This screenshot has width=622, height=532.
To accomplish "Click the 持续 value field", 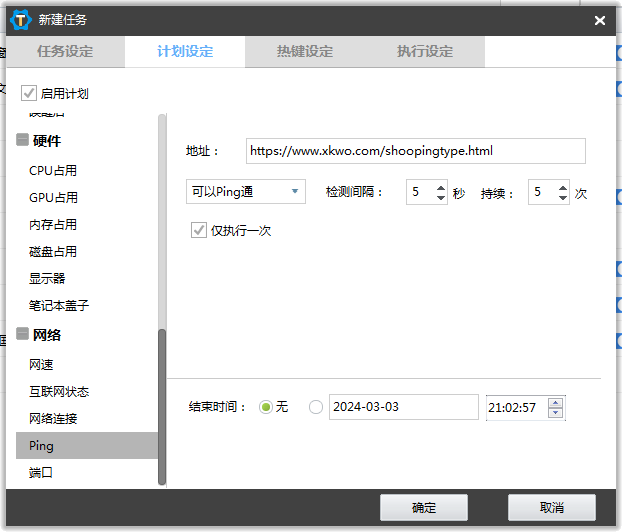I will tap(543, 192).
